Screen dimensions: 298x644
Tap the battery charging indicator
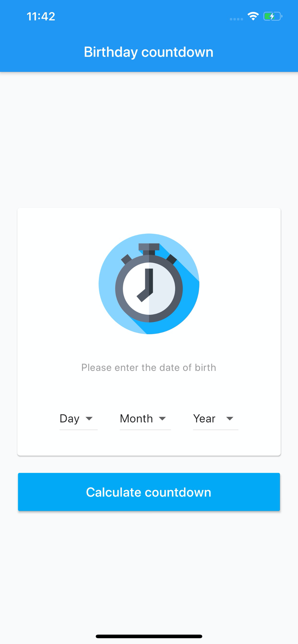(x=273, y=16)
